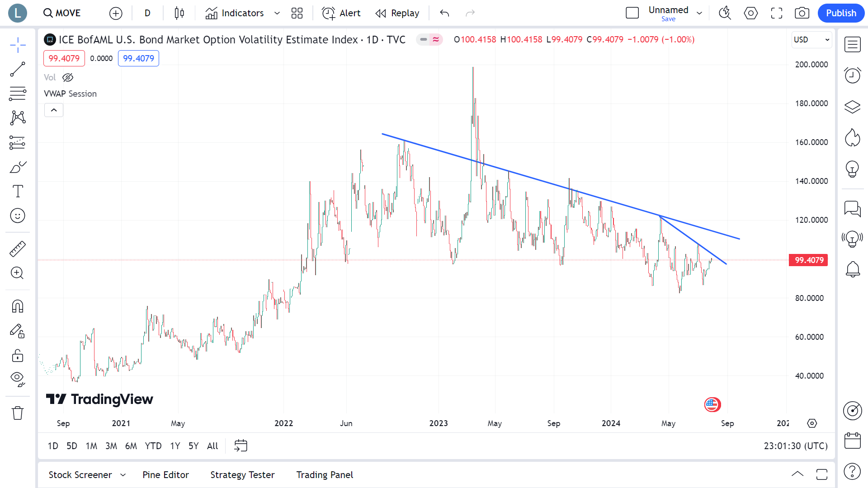Open the USD currency dropdown

811,40
